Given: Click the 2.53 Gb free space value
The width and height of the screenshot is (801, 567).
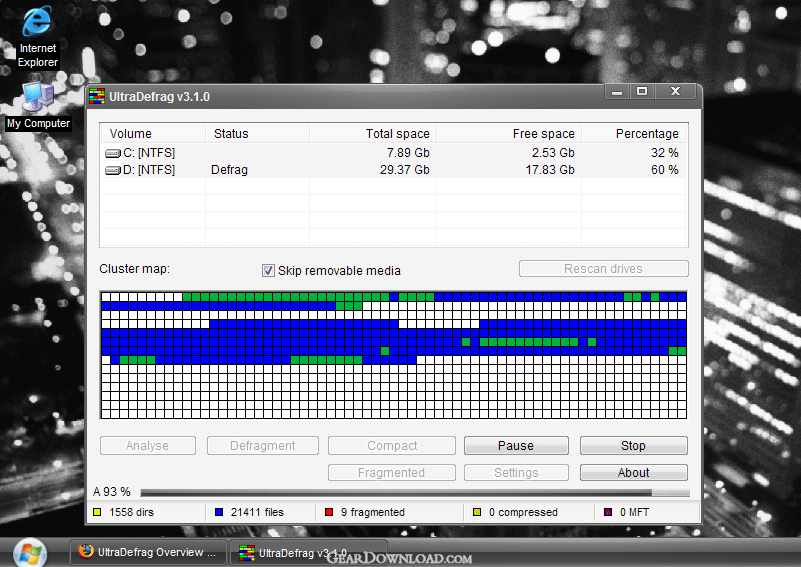Looking at the screenshot, I should tap(553, 153).
